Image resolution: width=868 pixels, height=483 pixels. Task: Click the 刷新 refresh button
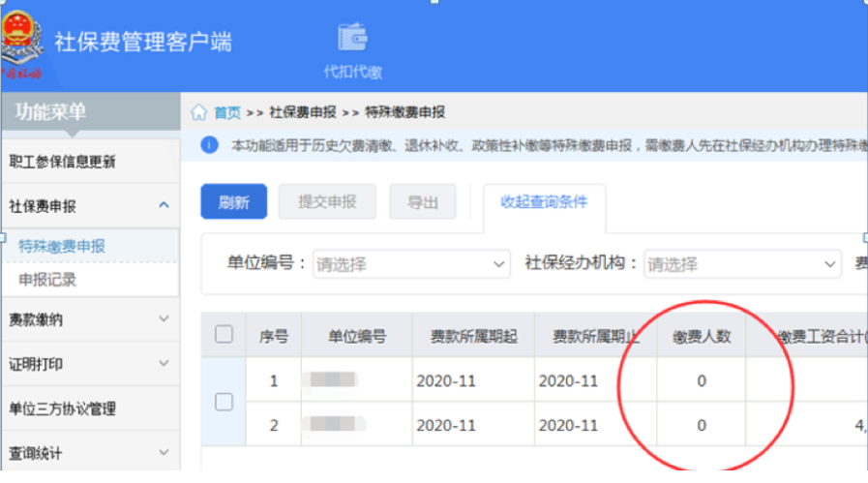coord(233,202)
